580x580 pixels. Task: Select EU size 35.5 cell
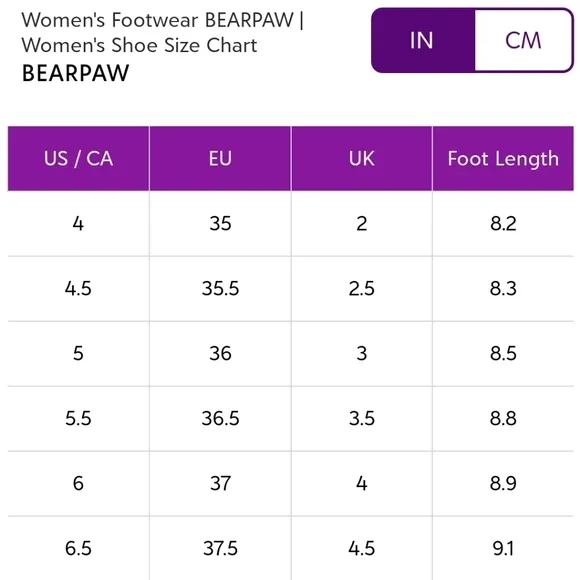point(220,289)
